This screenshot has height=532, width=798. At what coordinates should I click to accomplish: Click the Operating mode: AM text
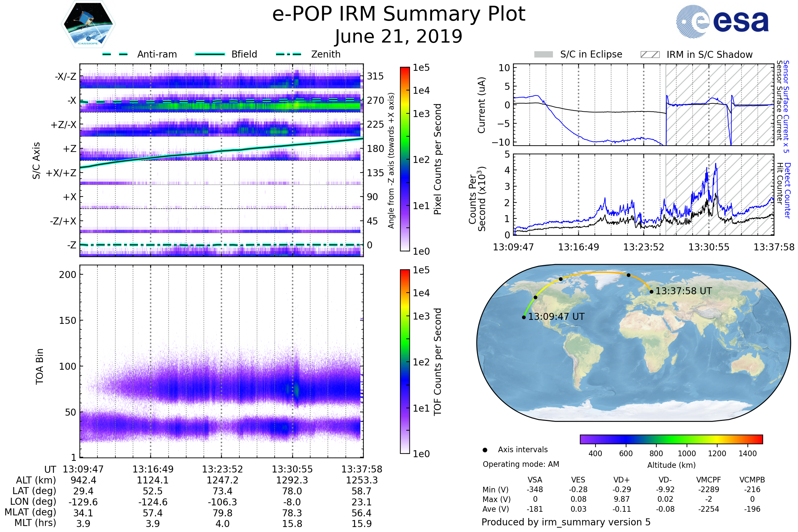click(521, 464)
